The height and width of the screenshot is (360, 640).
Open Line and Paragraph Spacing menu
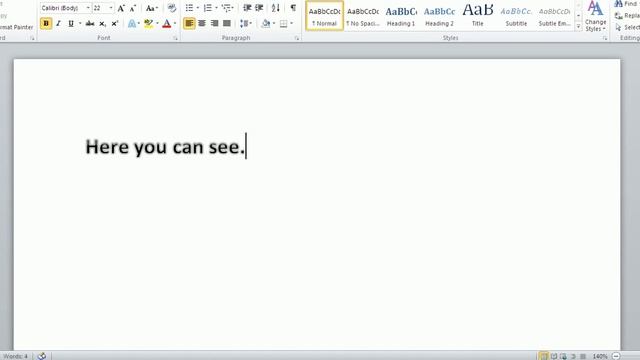click(x=245, y=24)
